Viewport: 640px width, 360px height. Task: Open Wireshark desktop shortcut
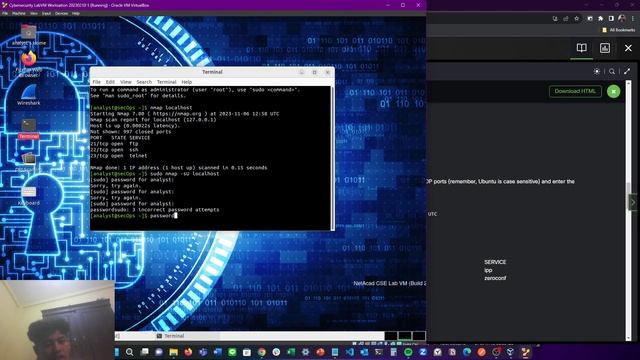click(29, 96)
